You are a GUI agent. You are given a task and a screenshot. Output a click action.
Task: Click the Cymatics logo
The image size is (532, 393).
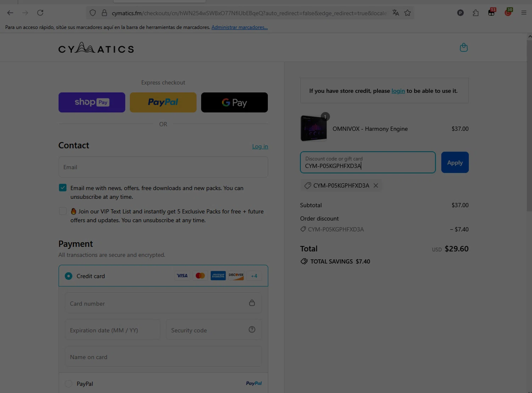pyautogui.click(x=96, y=48)
